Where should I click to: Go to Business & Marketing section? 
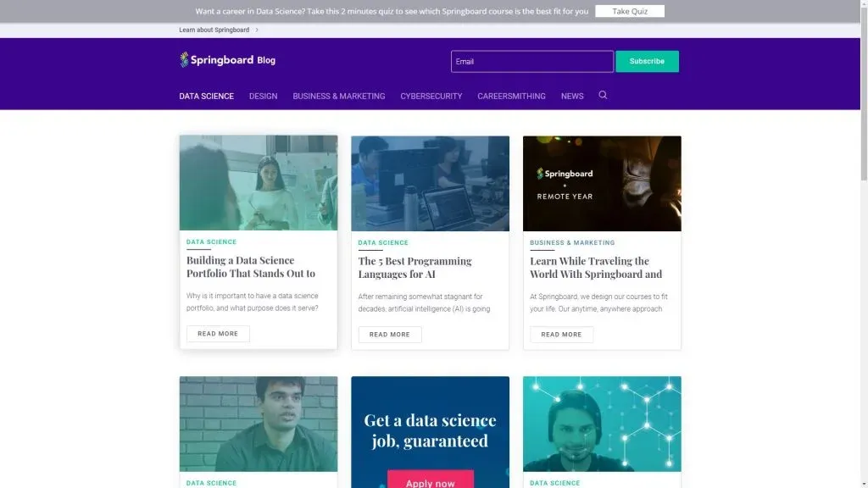(x=338, y=96)
